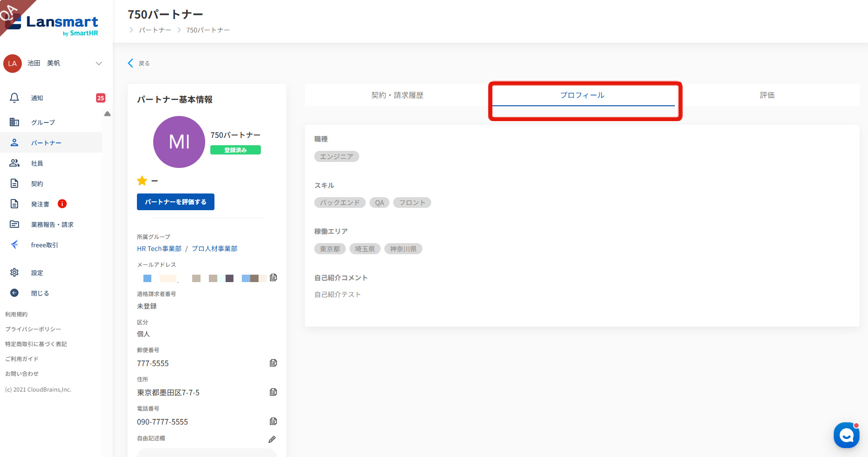
Task: Open the プロ人材事業部 group link
Action: click(214, 249)
